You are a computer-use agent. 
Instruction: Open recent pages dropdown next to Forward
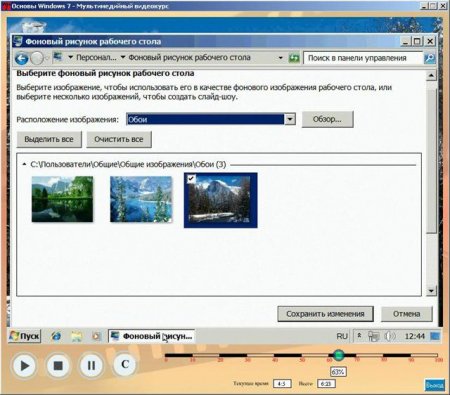(47, 59)
